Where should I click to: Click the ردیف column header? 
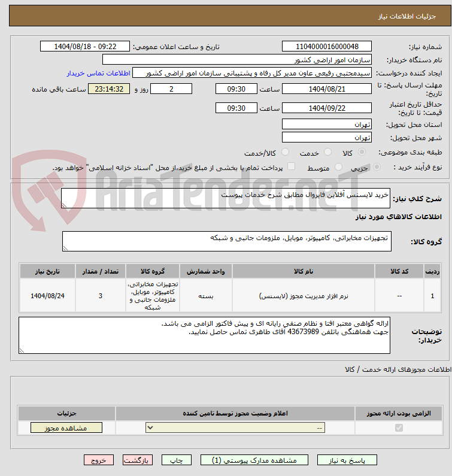click(x=432, y=271)
